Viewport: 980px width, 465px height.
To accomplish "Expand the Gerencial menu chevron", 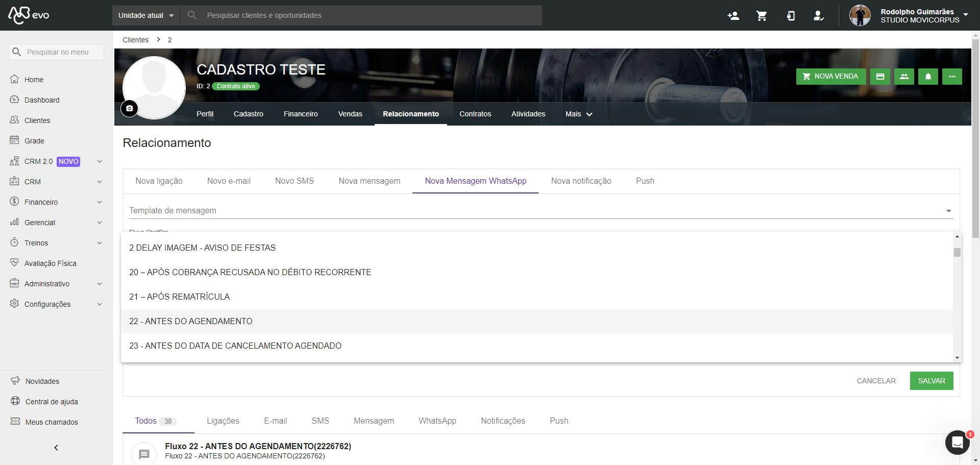I will tap(100, 223).
